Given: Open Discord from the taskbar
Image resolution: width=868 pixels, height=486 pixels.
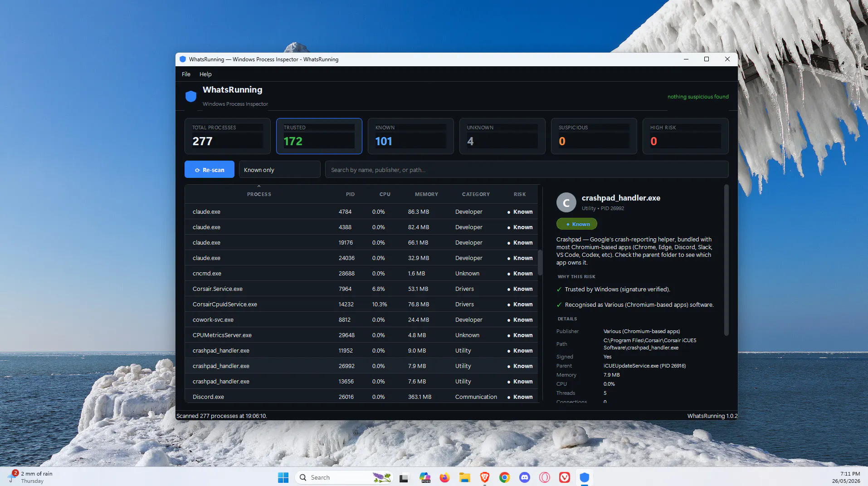Looking at the screenshot, I should click(524, 477).
